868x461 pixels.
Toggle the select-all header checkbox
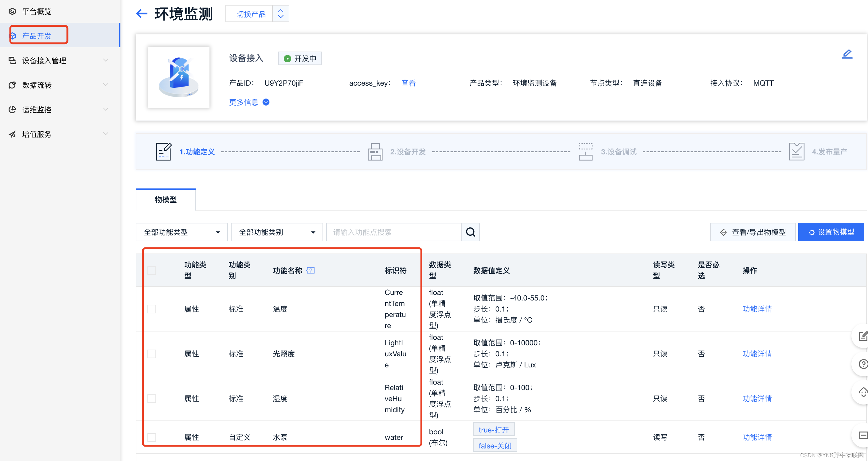pyautogui.click(x=152, y=270)
